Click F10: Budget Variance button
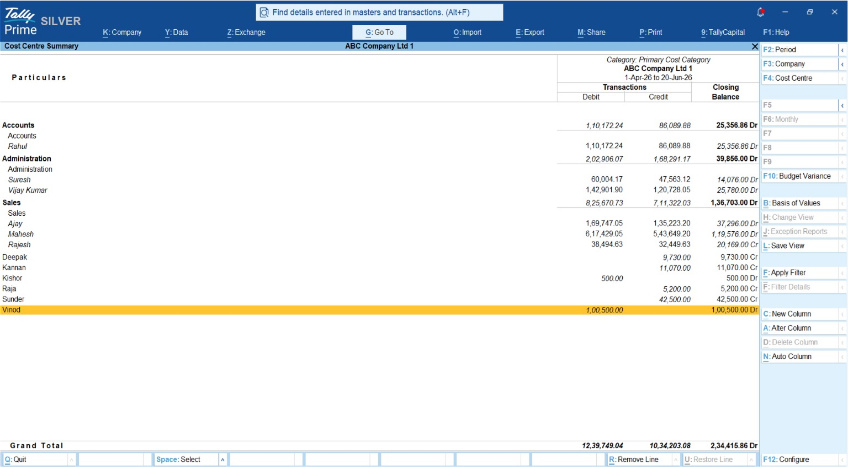This screenshot has width=848, height=467. click(x=799, y=176)
